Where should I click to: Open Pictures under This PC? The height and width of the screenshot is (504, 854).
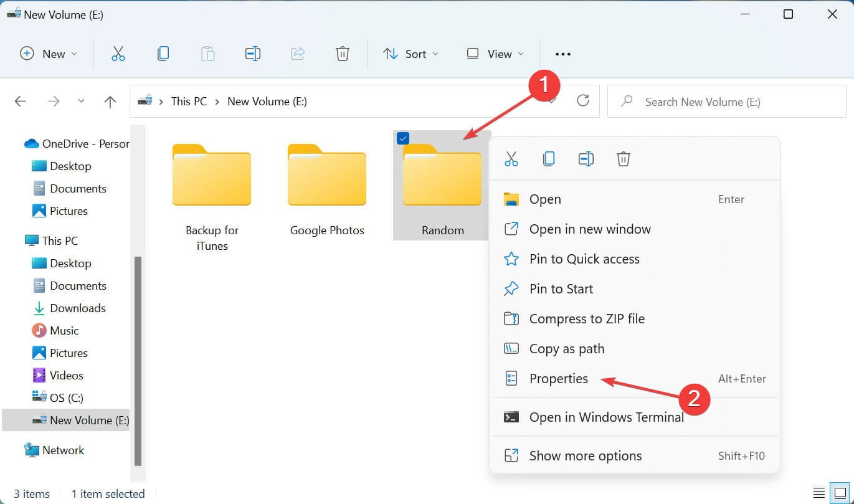coord(60,353)
